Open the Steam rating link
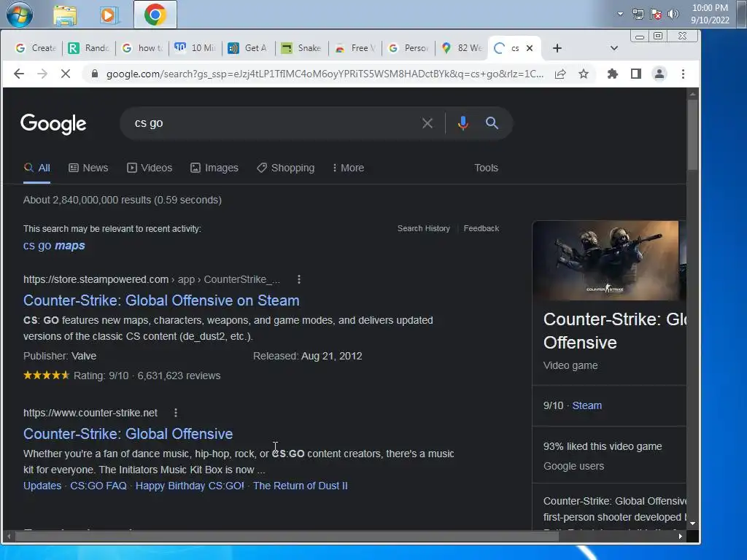The image size is (747, 560). tap(587, 405)
